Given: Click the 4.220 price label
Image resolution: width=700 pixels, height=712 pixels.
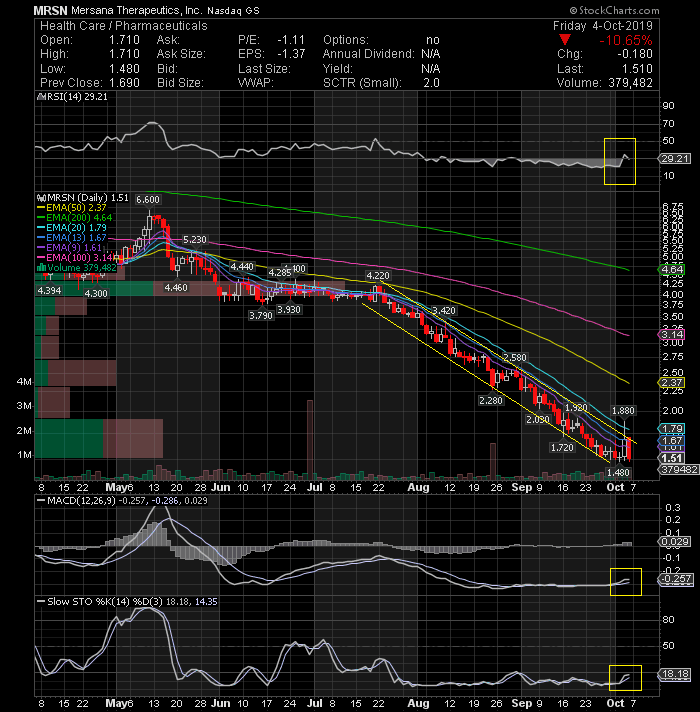Looking at the screenshot, I should (x=378, y=276).
